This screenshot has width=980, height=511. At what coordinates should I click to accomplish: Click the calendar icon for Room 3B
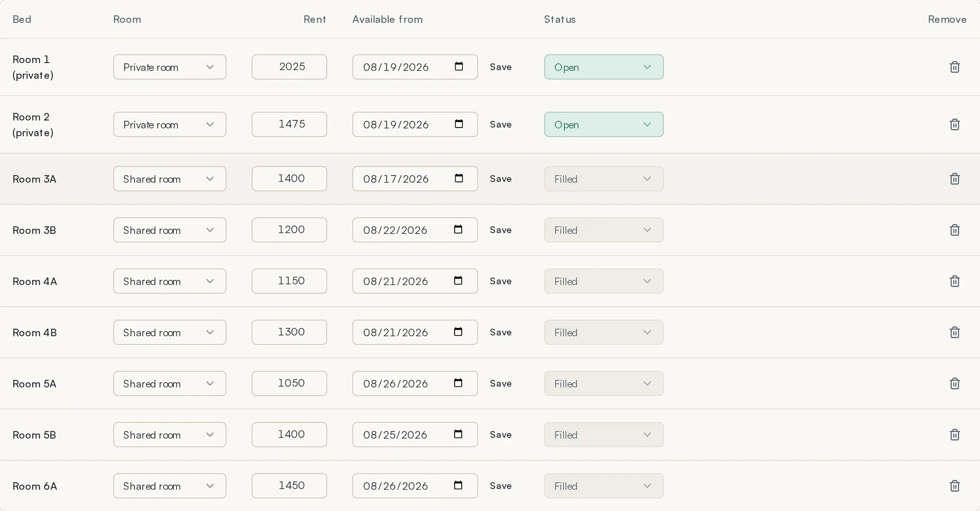pos(458,229)
